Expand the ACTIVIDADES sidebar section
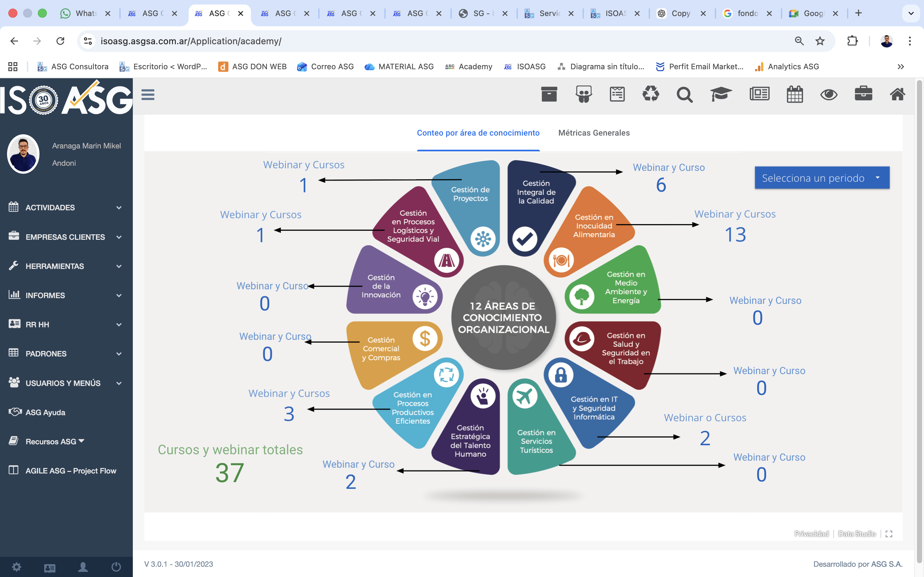Image resolution: width=924 pixels, height=577 pixels. pos(65,207)
